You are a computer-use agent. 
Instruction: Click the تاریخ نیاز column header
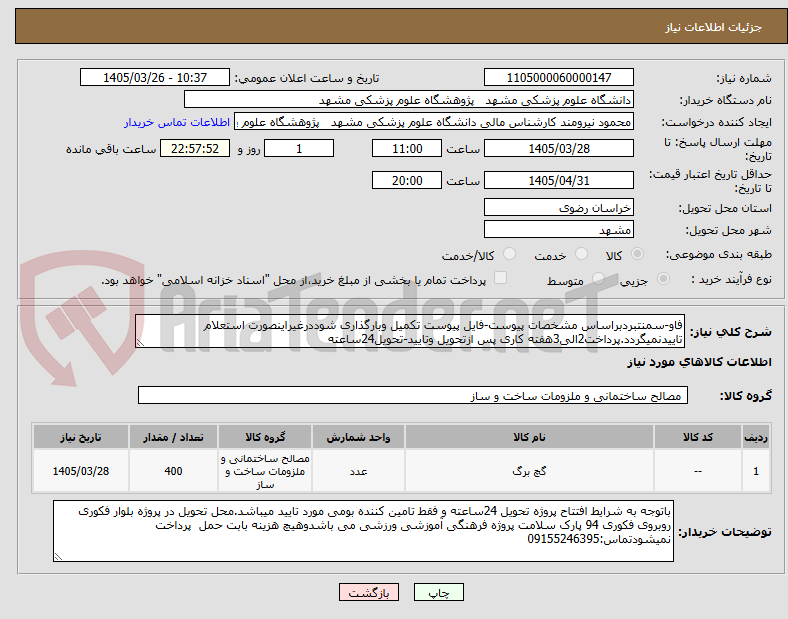click(x=81, y=437)
